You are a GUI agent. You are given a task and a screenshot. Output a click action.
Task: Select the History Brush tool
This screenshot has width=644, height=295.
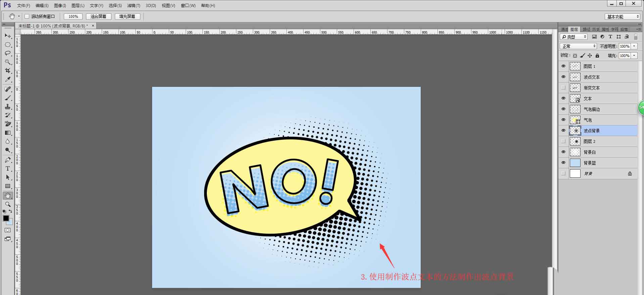[8, 115]
